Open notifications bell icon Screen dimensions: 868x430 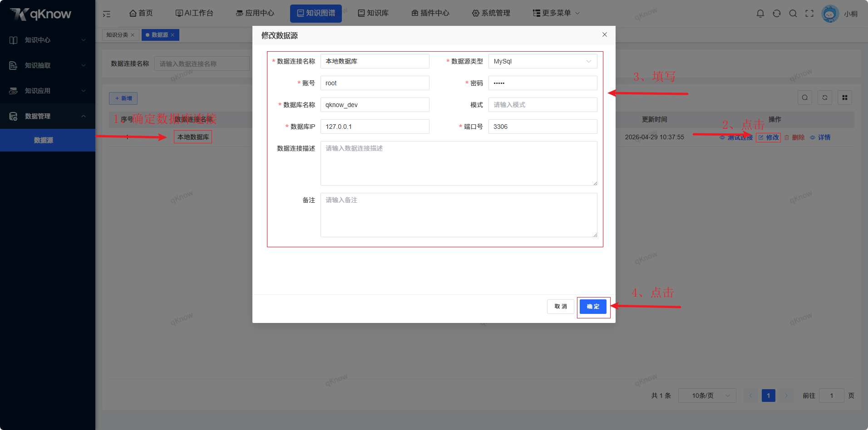coord(760,14)
